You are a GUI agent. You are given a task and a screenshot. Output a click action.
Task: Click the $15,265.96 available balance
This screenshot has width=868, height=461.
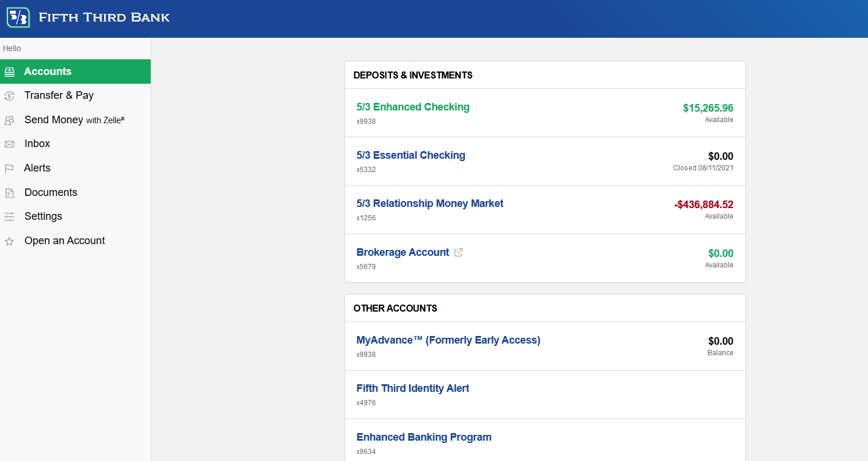708,108
